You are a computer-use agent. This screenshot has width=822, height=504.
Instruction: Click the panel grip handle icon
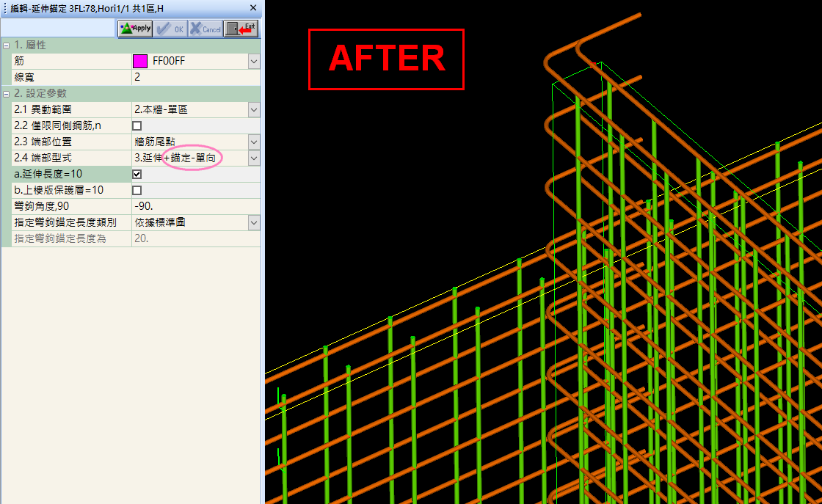coord(4,8)
